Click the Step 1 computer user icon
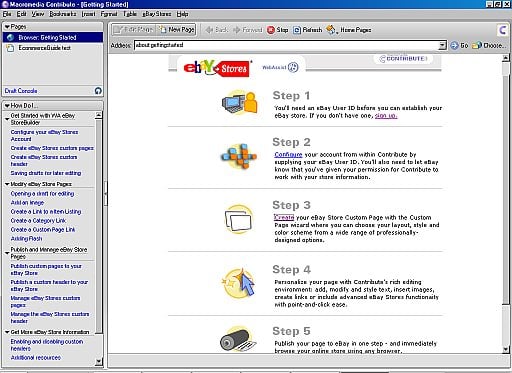 click(240, 103)
